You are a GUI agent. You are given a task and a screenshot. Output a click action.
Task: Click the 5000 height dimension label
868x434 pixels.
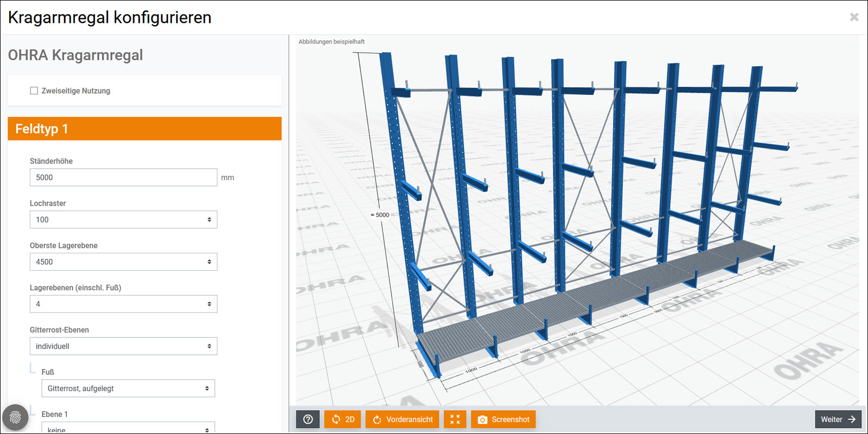pos(380,215)
